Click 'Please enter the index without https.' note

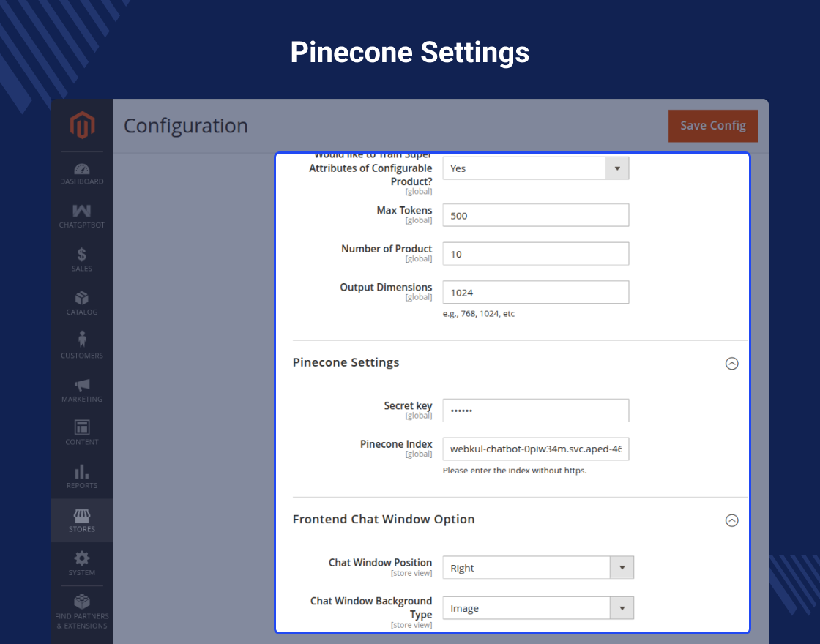[515, 471]
